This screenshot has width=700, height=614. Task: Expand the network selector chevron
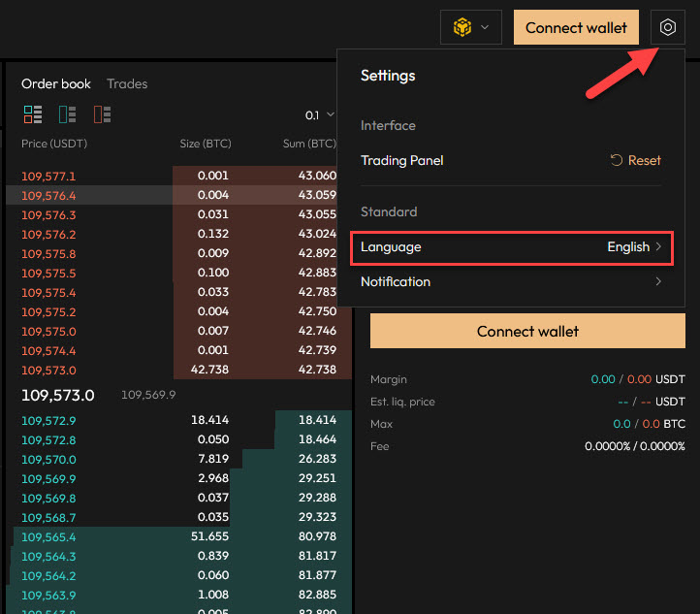pos(485,27)
